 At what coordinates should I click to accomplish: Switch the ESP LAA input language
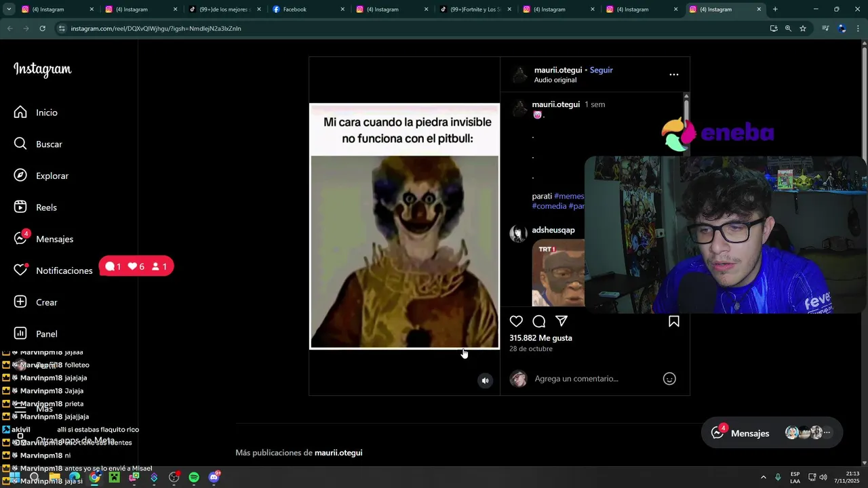click(x=795, y=477)
